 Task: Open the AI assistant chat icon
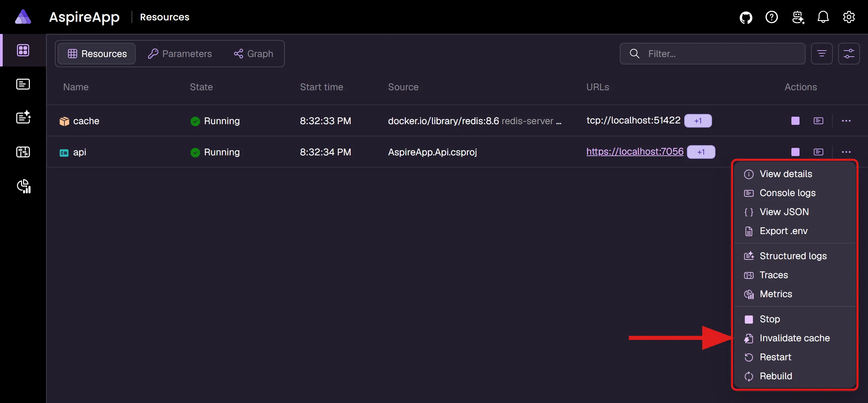(798, 17)
